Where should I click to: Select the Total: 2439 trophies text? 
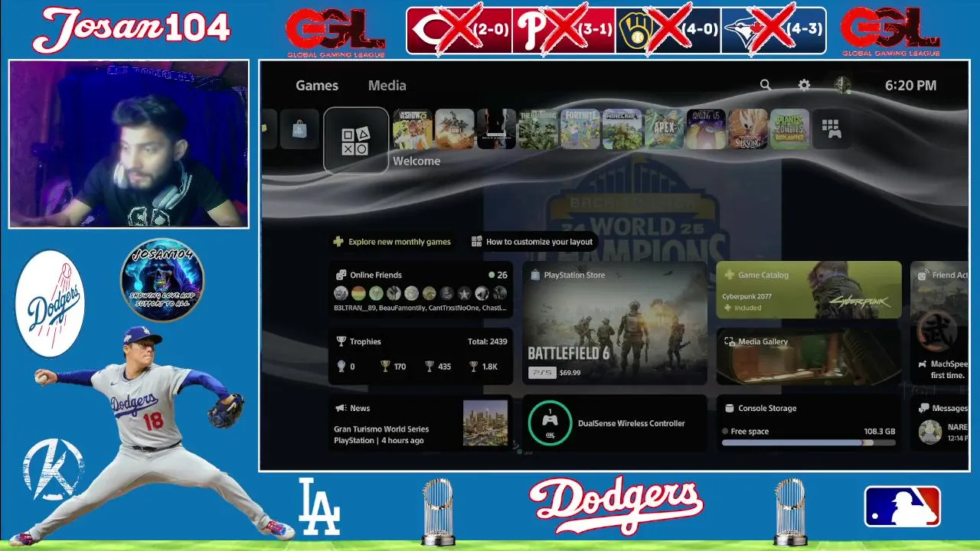click(x=487, y=341)
